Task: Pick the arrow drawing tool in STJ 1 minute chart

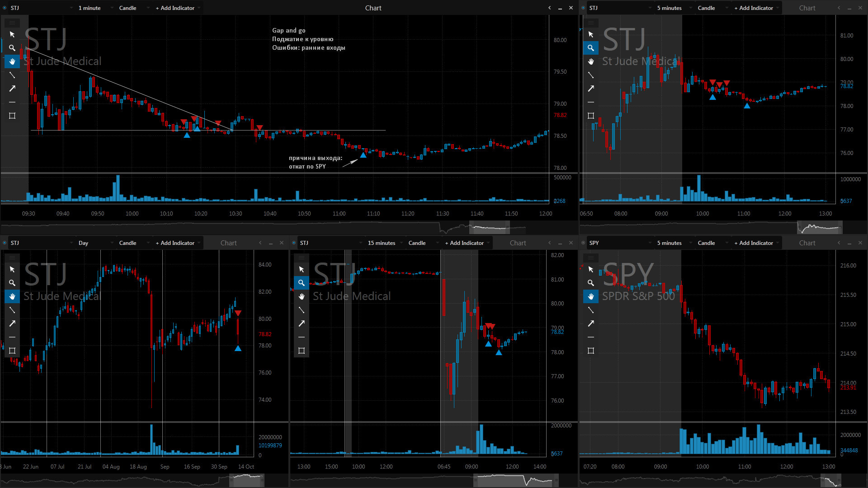Action: tap(12, 89)
